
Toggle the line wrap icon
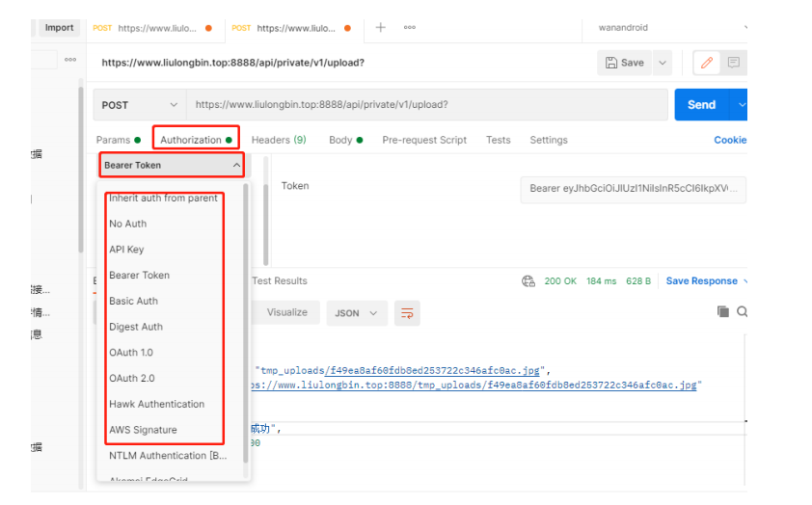(407, 313)
